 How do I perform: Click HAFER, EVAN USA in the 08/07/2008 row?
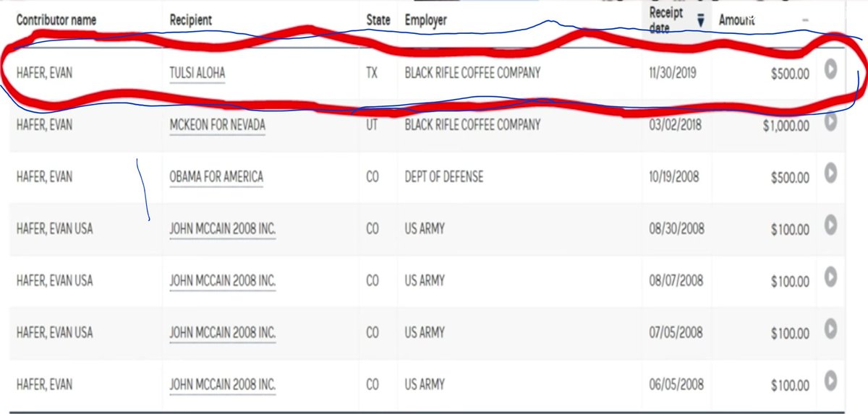pyautogui.click(x=55, y=280)
